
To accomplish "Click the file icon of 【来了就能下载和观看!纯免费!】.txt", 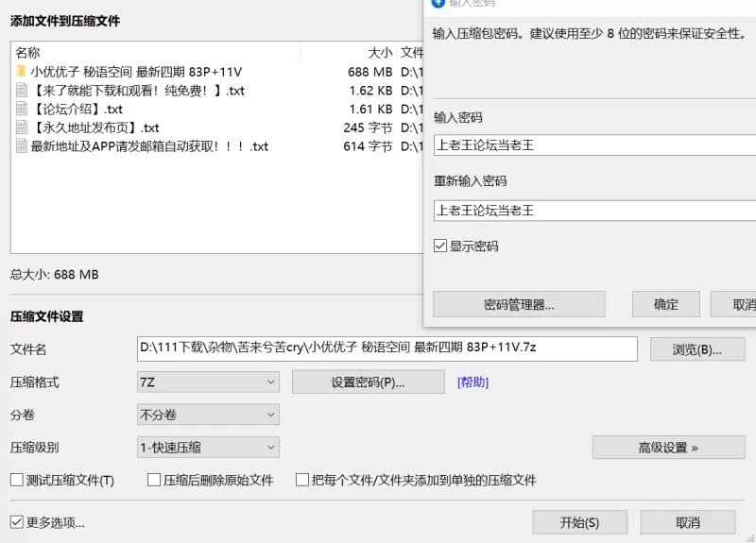I will [x=21, y=90].
